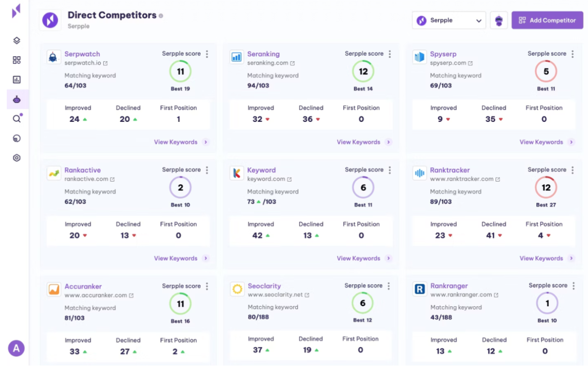Click the Ranktracker score ring showing 12
This screenshot has height=367, width=588.
click(x=546, y=188)
